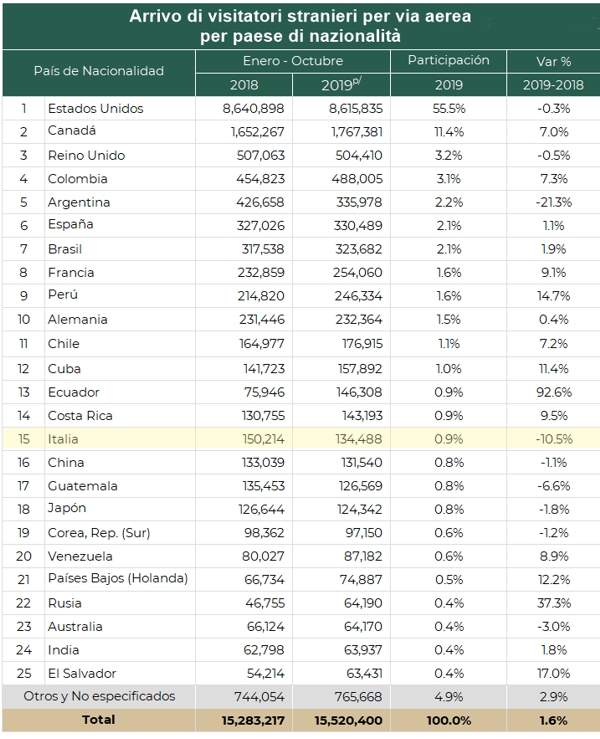Click the "Var %" column header
Screen dimensions: 600x739
[x=553, y=61]
